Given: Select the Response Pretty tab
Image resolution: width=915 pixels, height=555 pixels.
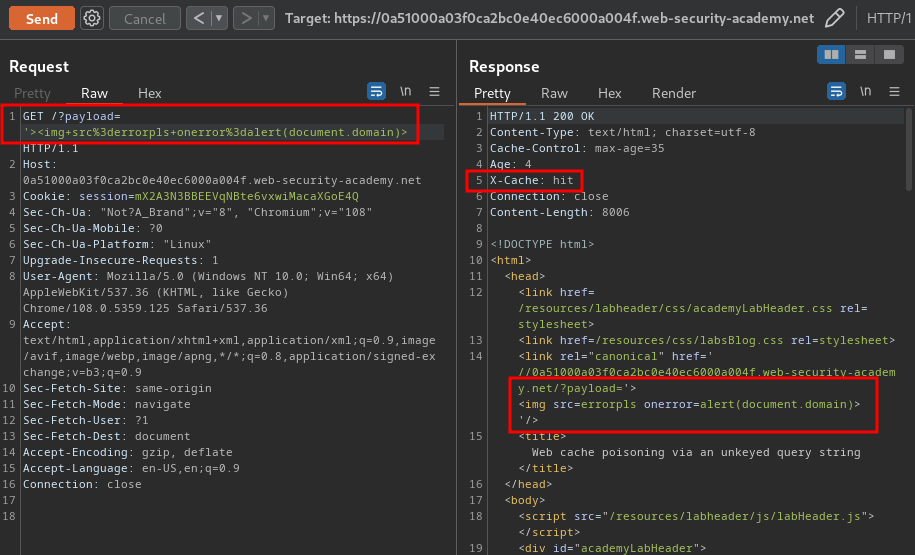Looking at the screenshot, I should pos(492,93).
